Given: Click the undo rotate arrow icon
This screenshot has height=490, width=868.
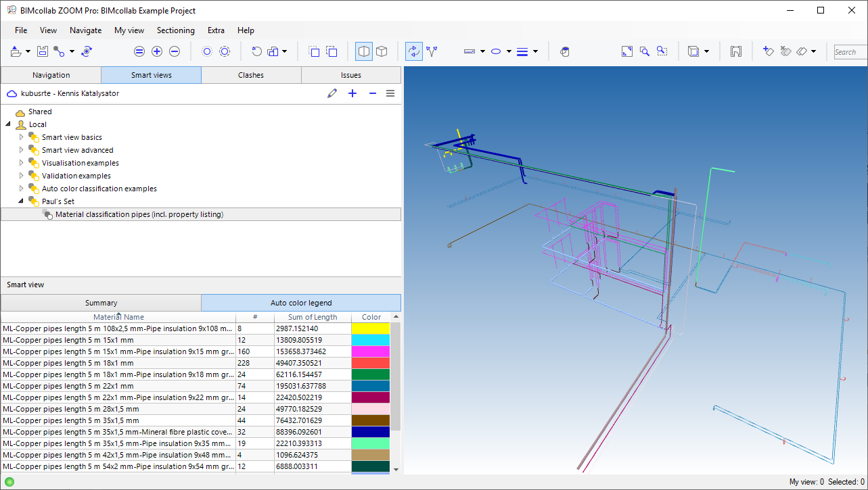Looking at the screenshot, I should tap(256, 51).
